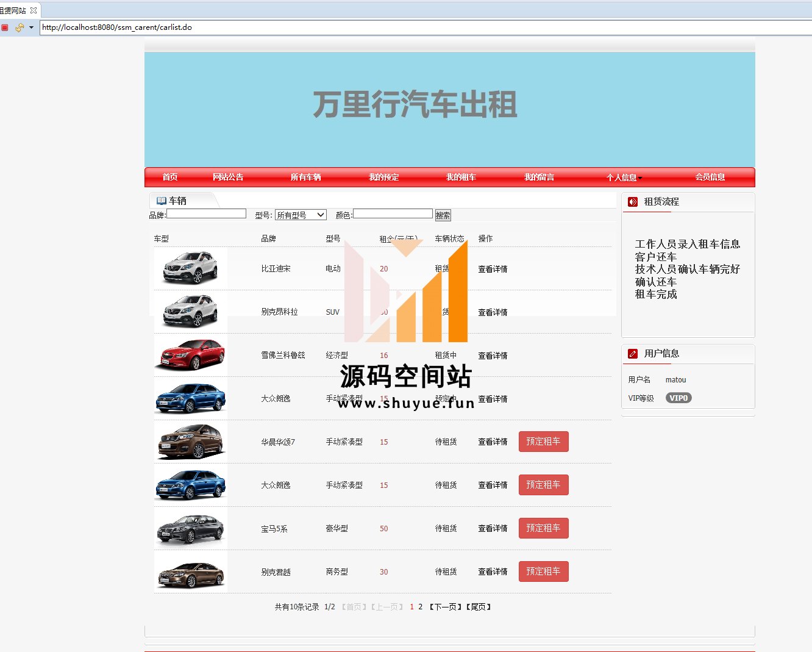Screen dimensions: 812x652
Task: Go to the 所有车辆 nav menu item
Action: (305, 177)
